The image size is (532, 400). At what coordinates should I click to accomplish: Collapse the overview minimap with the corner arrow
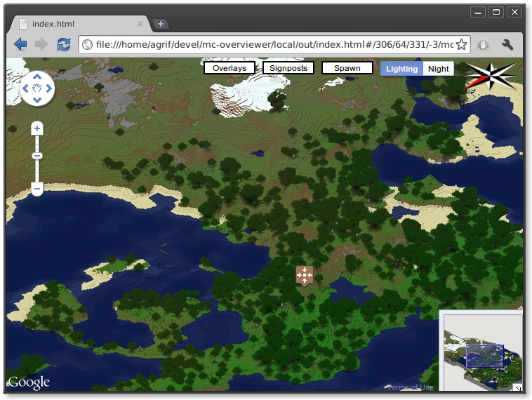click(x=517, y=387)
